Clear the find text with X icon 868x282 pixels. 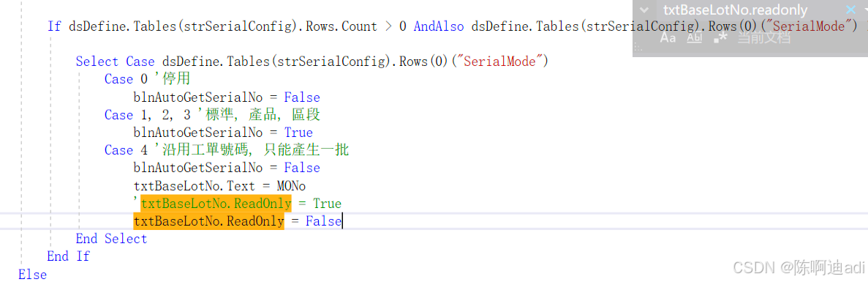coord(850,10)
